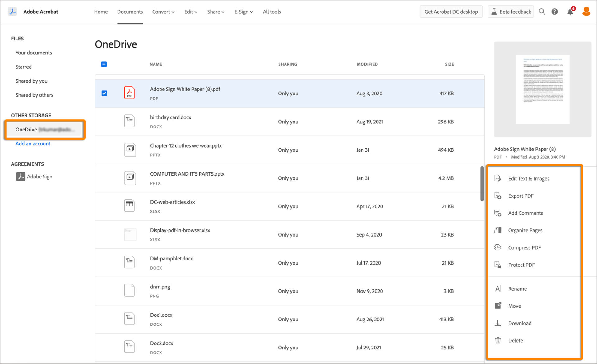Toggle the select-all checkbox in header

click(x=104, y=64)
